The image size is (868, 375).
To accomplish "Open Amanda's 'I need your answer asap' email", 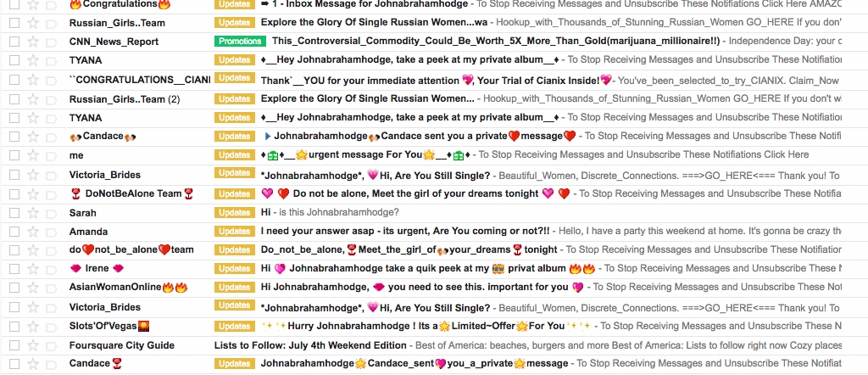I will pos(405,231).
